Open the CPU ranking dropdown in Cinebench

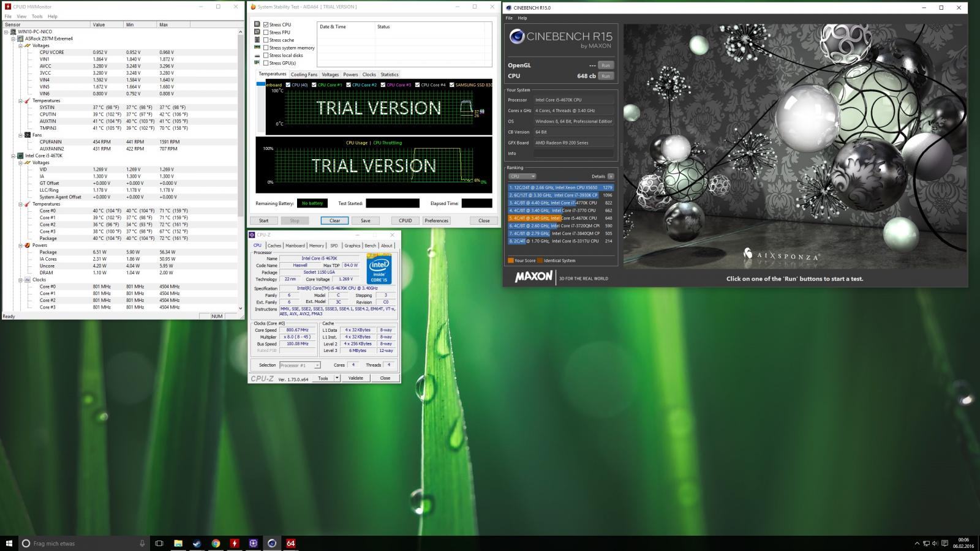point(522,176)
